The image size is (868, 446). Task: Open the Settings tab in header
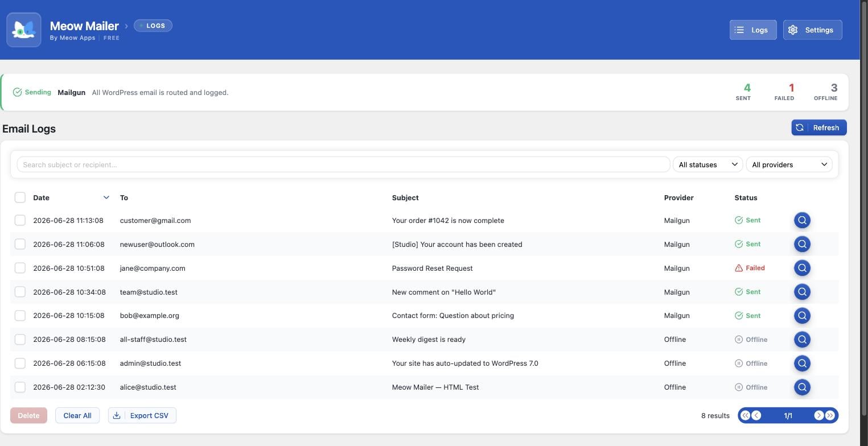click(812, 30)
